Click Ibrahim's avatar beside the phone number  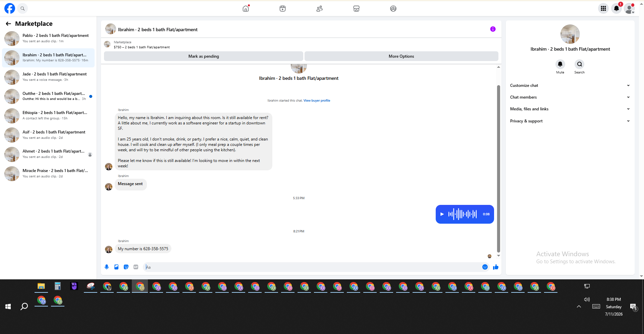(109, 249)
